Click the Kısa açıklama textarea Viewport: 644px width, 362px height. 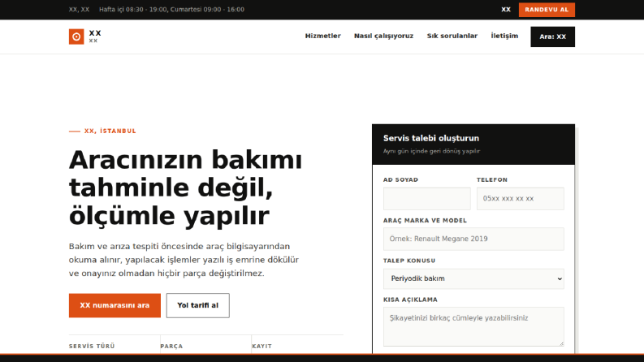click(x=473, y=327)
